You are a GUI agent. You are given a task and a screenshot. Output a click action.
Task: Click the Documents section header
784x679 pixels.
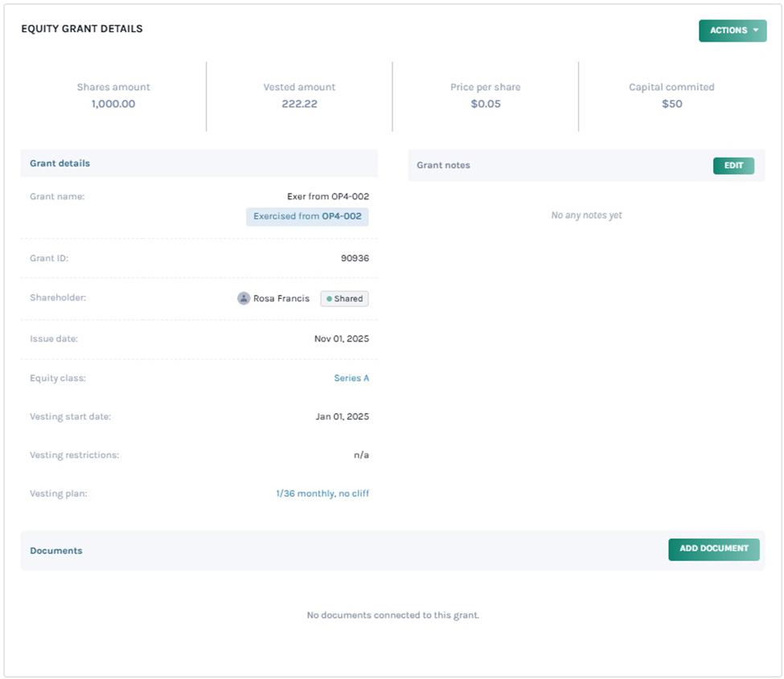(x=56, y=550)
